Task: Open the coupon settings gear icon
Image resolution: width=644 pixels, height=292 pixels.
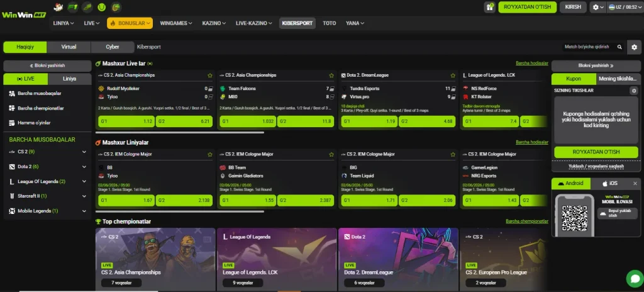Action: 634,91
